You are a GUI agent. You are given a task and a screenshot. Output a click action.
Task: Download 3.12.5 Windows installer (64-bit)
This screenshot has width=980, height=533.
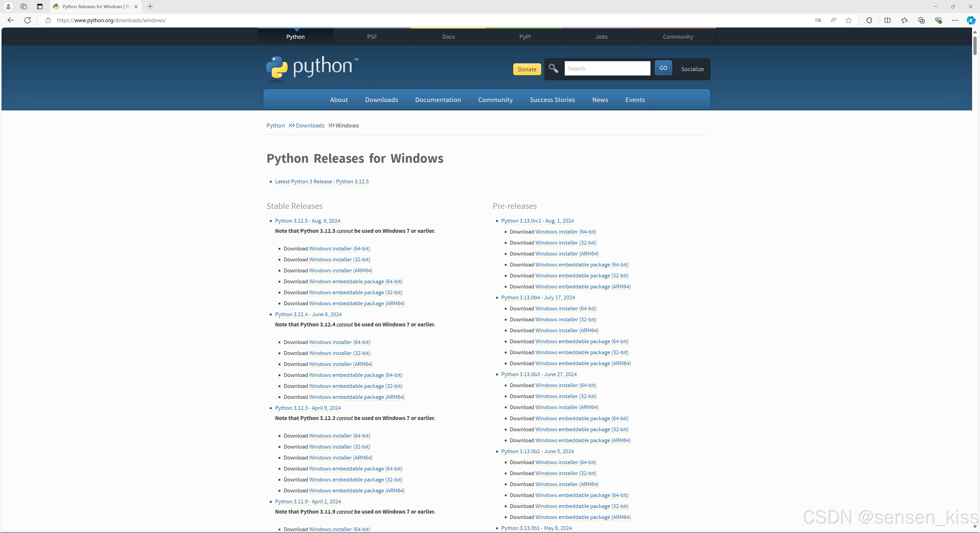[x=339, y=248]
